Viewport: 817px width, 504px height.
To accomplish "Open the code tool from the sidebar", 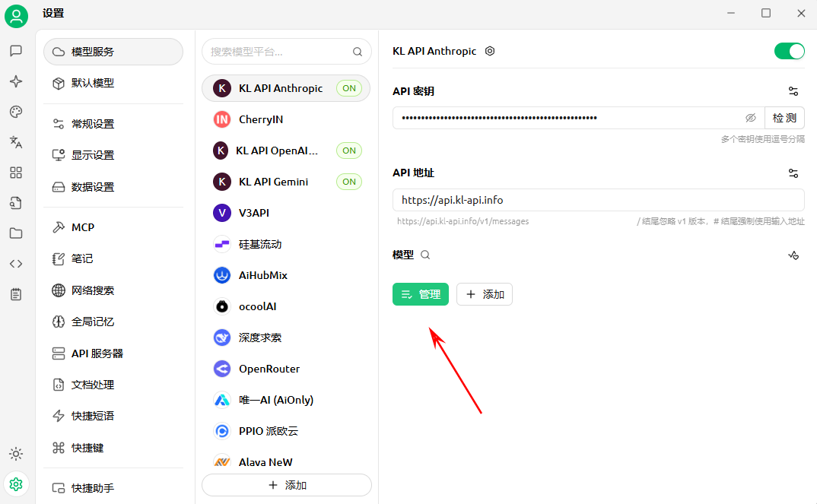I will [16, 264].
